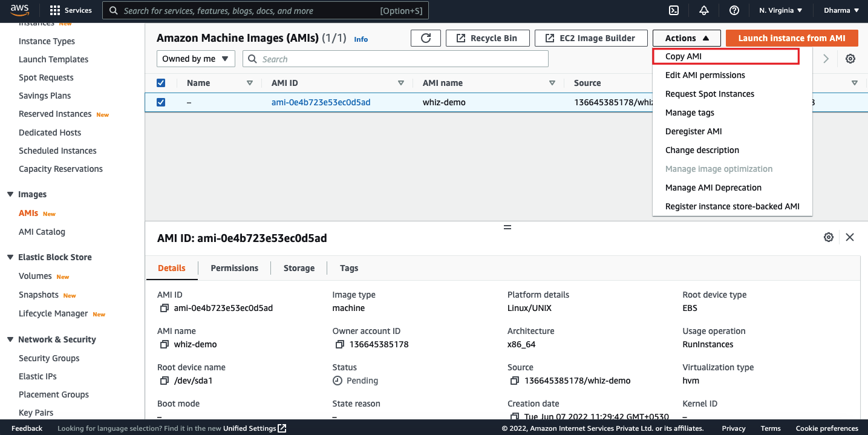Copy the AMI name whiz-demo
The width and height of the screenshot is (868, 435).
coord(164,344)
